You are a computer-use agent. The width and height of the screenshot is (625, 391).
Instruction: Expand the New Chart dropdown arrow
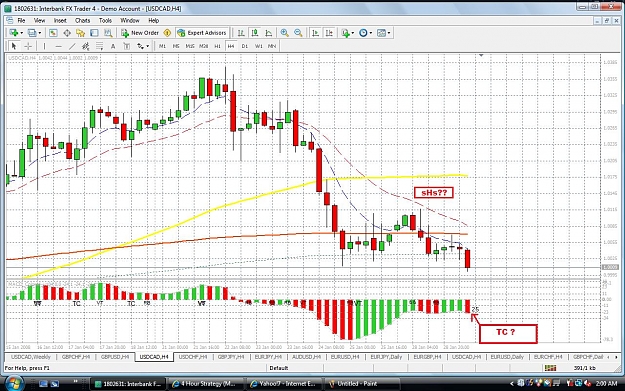[21, 33]
